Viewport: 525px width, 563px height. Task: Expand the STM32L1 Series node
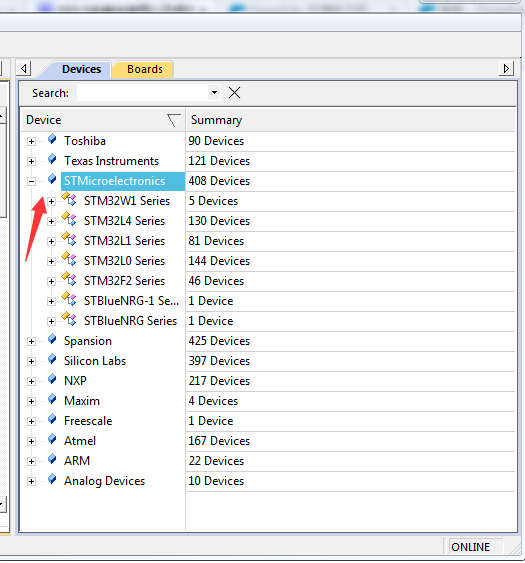click(x=51, y=242)
